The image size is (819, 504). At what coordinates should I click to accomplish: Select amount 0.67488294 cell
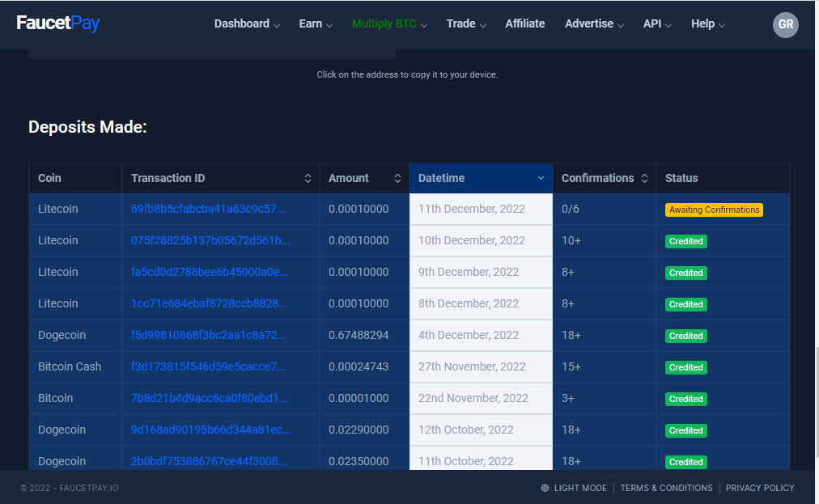pos(364,335)
